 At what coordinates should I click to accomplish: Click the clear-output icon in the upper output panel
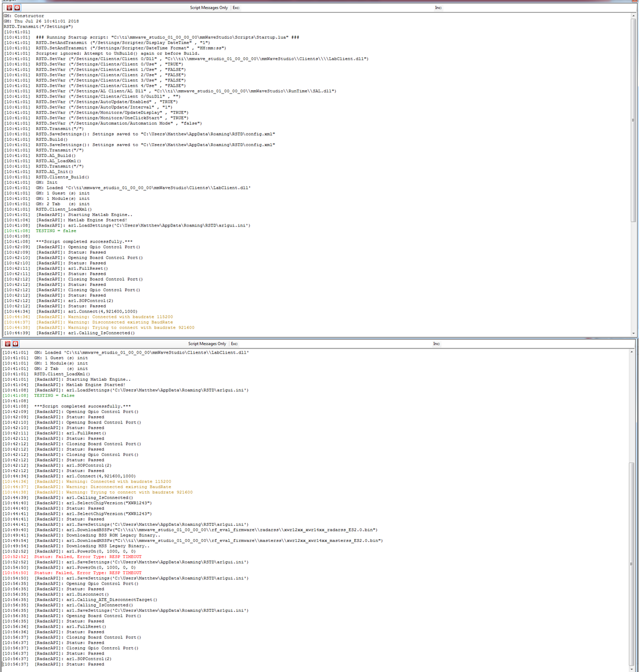[x=9, y=8]
